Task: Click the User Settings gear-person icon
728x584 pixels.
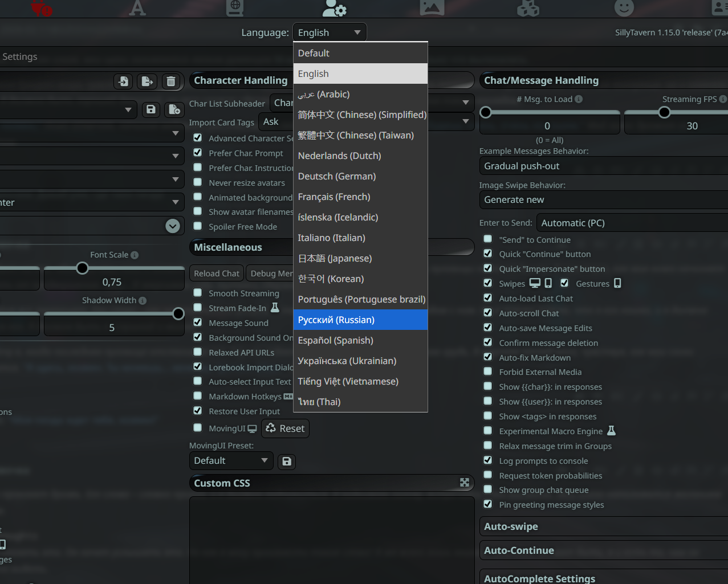Action: click(334, 8)
